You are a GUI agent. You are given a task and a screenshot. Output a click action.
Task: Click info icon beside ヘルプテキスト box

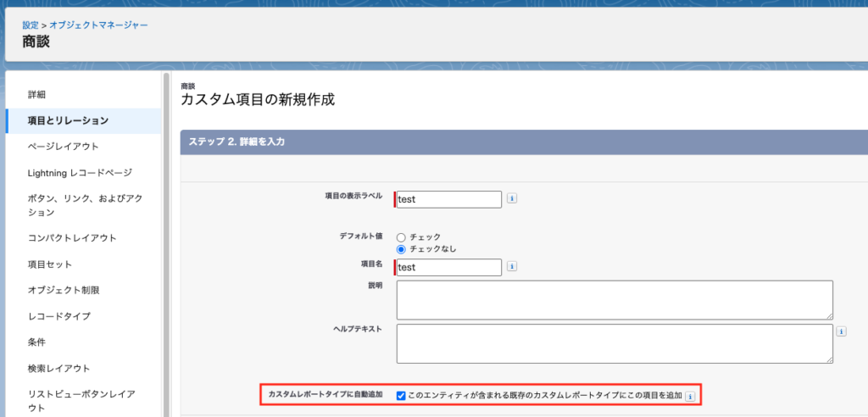click(x=842, y=331)
